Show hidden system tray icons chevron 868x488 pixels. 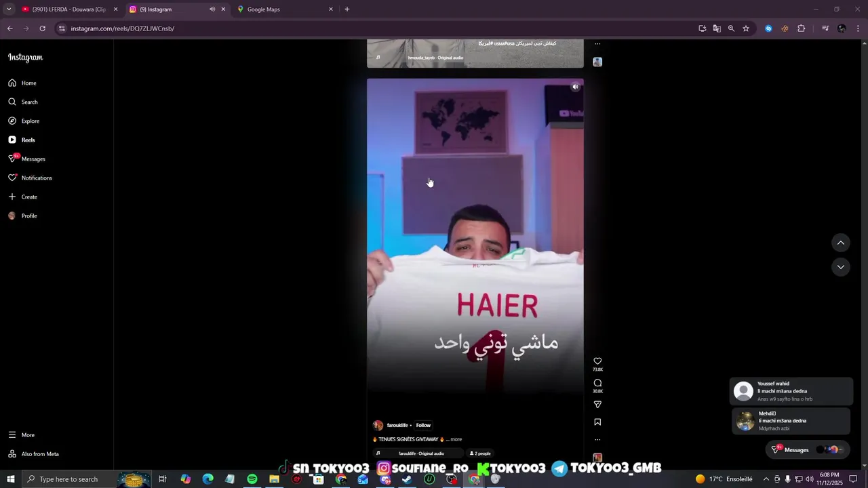(x=766, y=479)
